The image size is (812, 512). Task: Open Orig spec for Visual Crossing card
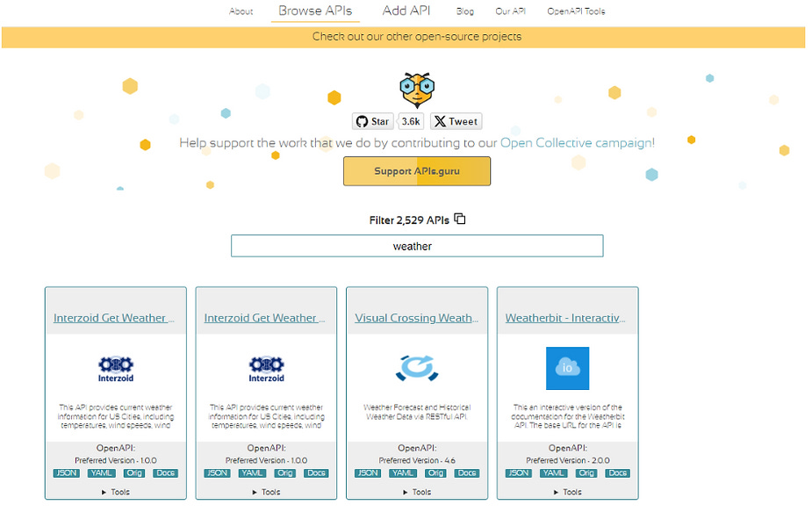point(435,473)
